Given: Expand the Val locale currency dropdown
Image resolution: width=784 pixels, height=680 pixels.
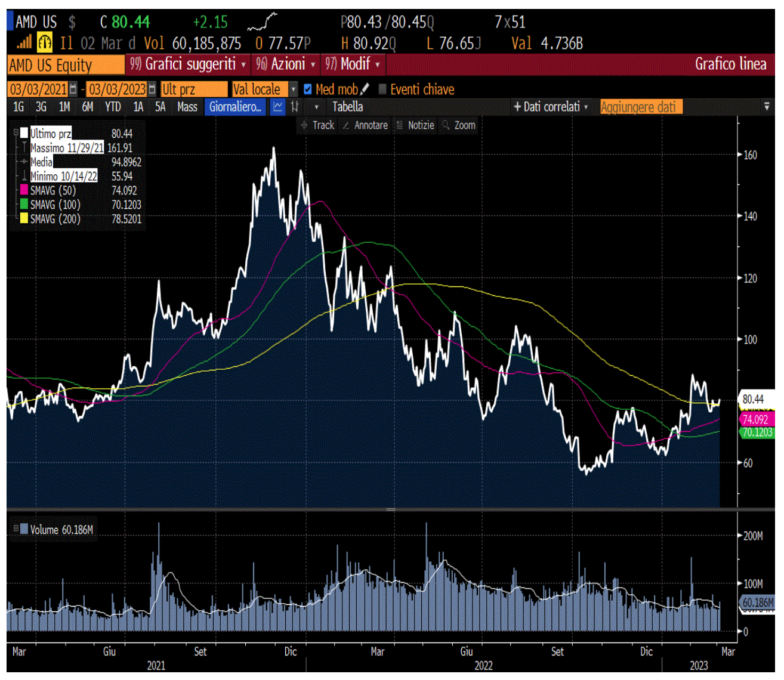Looking at the screenshot, I should [x=294, y=89].
